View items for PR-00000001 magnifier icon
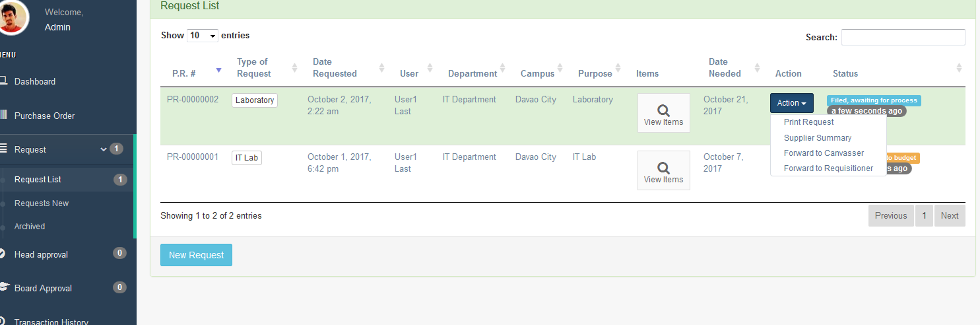 tap(663, 168)
